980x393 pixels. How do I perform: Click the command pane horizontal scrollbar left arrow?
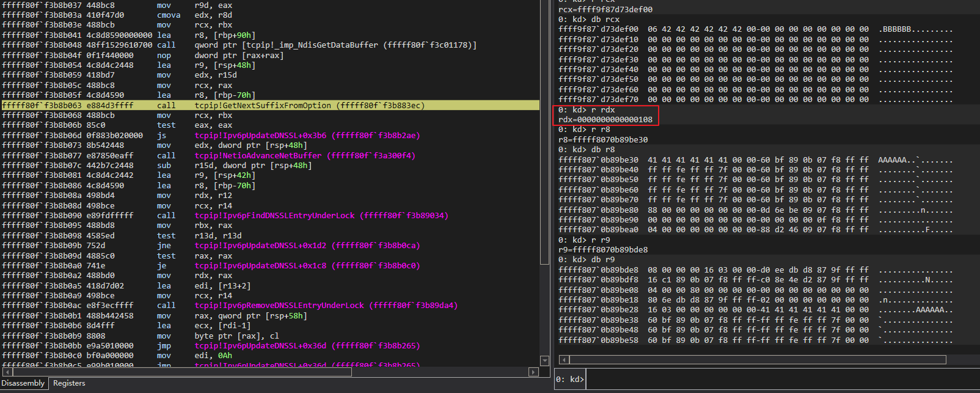[x=563, y=359]
